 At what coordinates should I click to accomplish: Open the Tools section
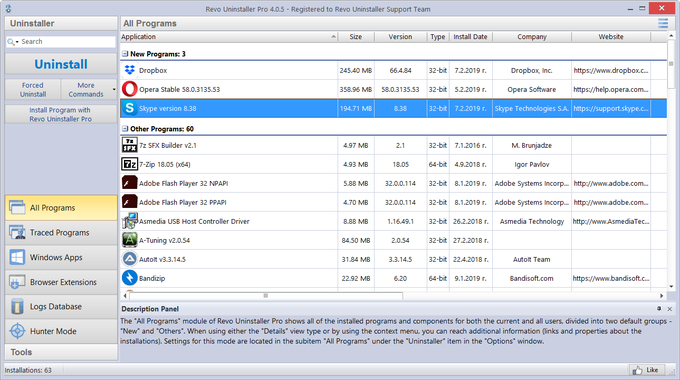pyautogui.click(x=61, y=352)
